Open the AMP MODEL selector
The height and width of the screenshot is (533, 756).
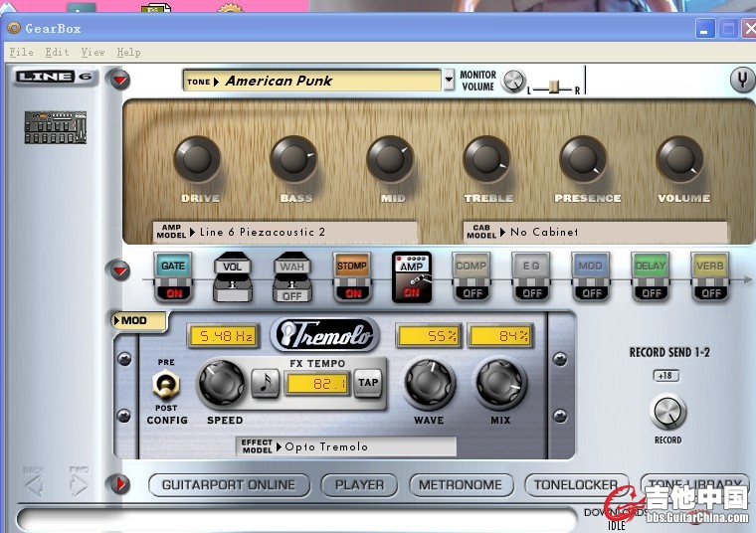tap(284, 233)
